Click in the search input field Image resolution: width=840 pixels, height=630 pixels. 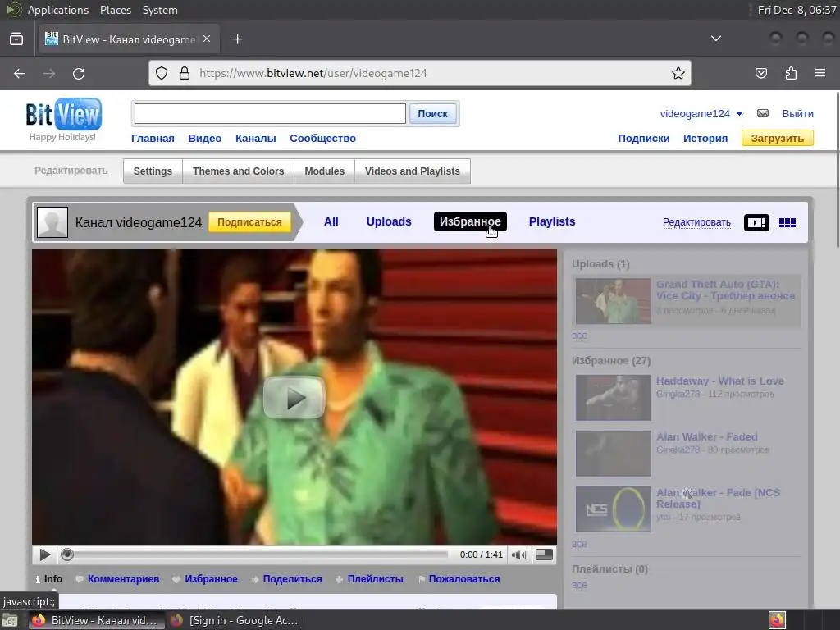(270, 113)
